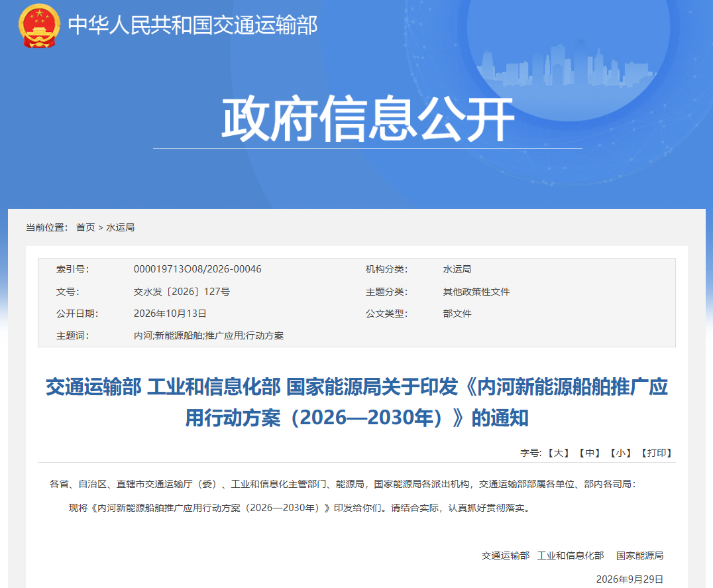Select index number 000019713O08/2026-00046

click(x=197, y=269)
